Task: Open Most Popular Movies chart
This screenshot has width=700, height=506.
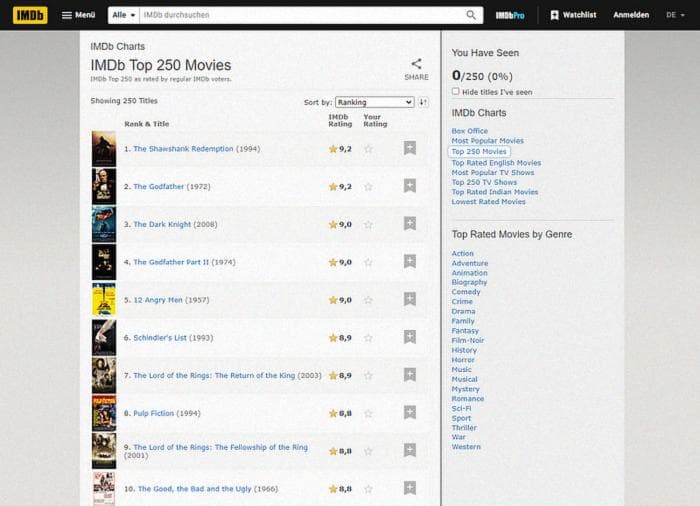Action: [x=488, y=141]
